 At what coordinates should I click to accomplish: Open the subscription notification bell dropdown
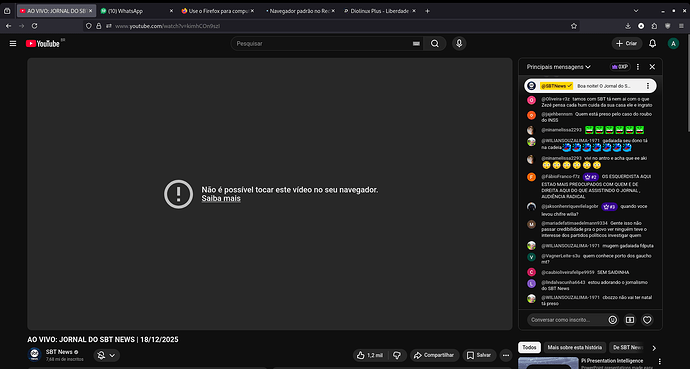tap(106, 355)
